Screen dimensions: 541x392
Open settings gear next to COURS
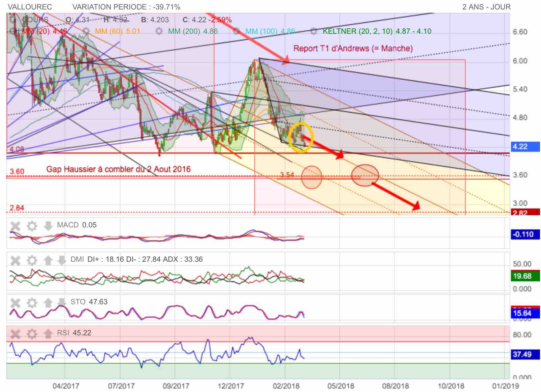[14, 20]
